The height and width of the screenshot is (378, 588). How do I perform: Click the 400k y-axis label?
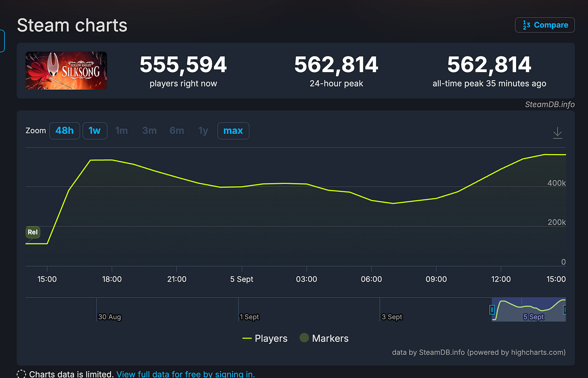[556, 183]
